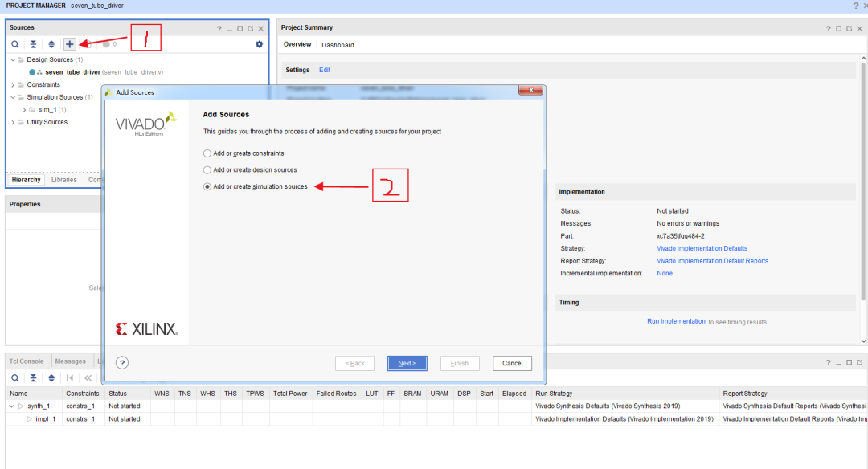The width and height of the screenshot is (868, 469).
Task: Expand all runs in Design Runs toolbar
Action: click(51, 378)
